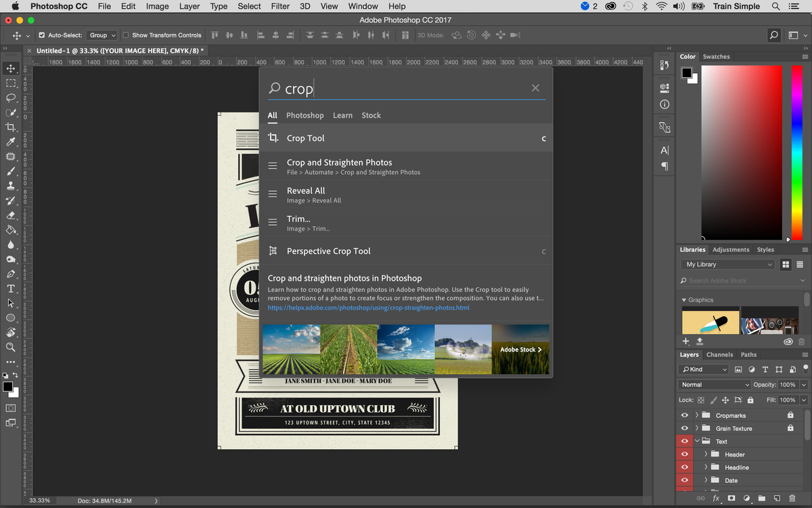
Task: Select the Lasso tool in the toolbar
Action: (11, 98)
